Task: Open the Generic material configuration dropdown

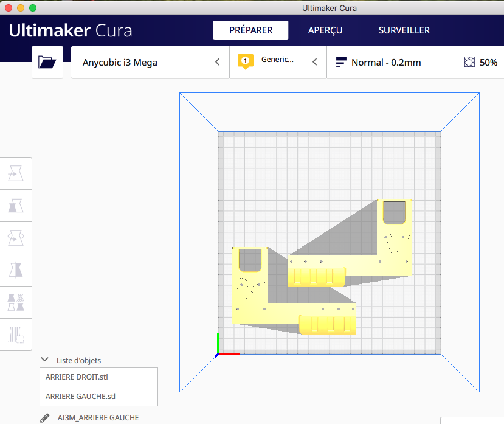Action: [278, 62]
